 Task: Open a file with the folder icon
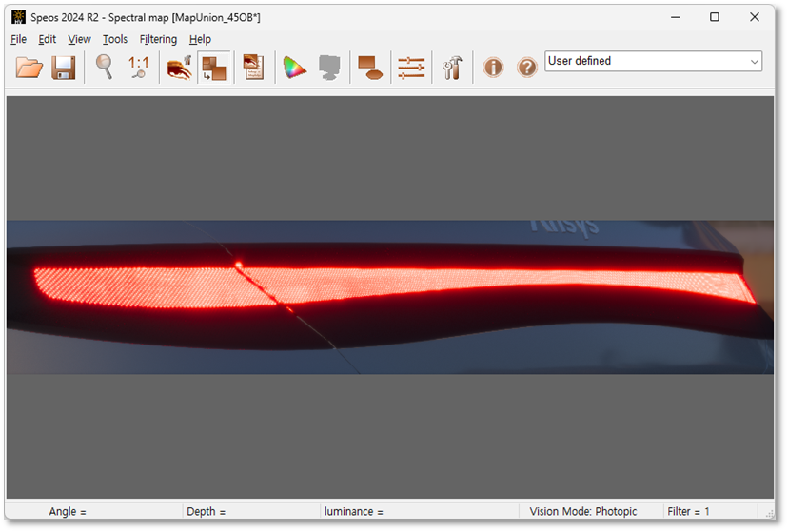30,68
